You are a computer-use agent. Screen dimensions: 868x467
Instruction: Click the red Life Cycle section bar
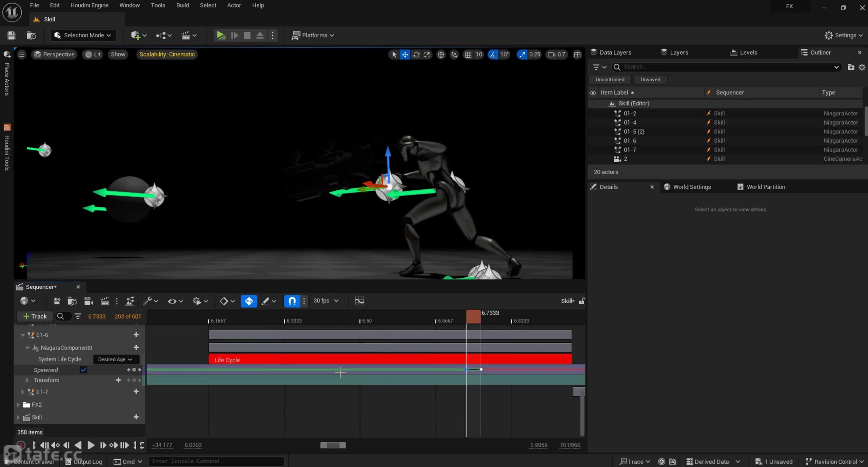click(x=390, y=359)
